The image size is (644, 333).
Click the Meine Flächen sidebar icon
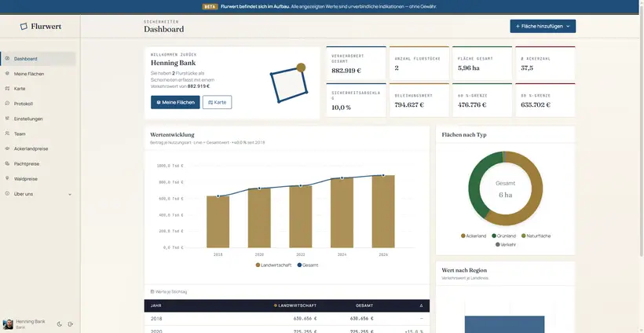pyautogui.click(x=7, y=74)
